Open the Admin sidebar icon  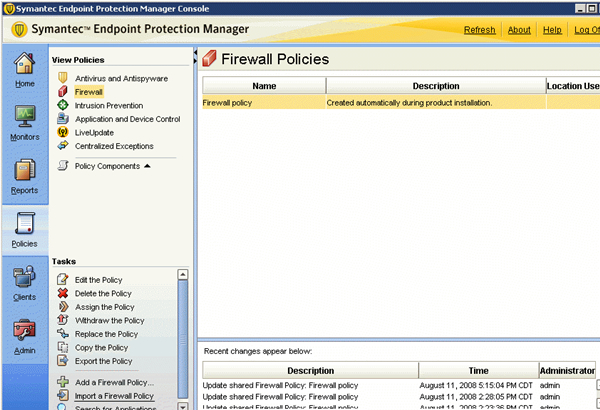pos(24,337)
